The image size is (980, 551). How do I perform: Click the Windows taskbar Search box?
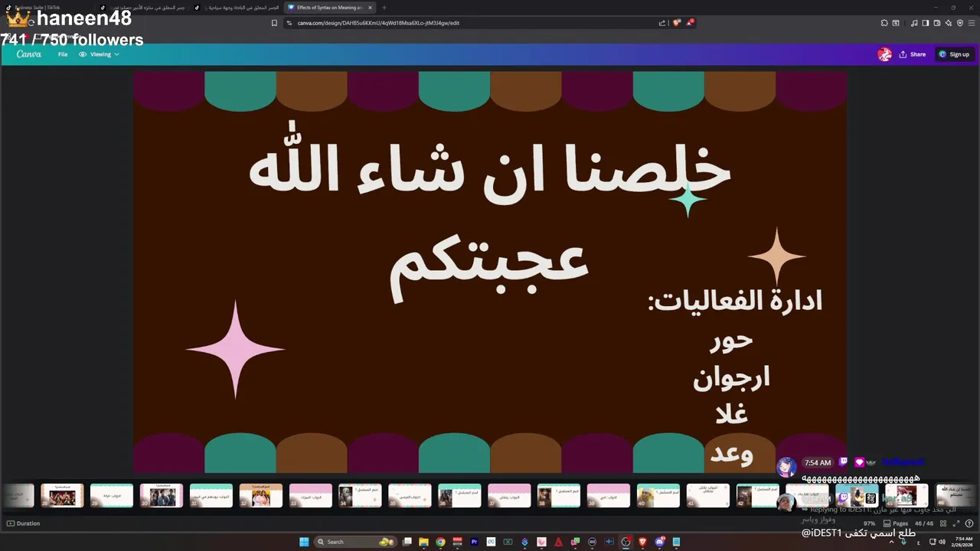(356, 542)
